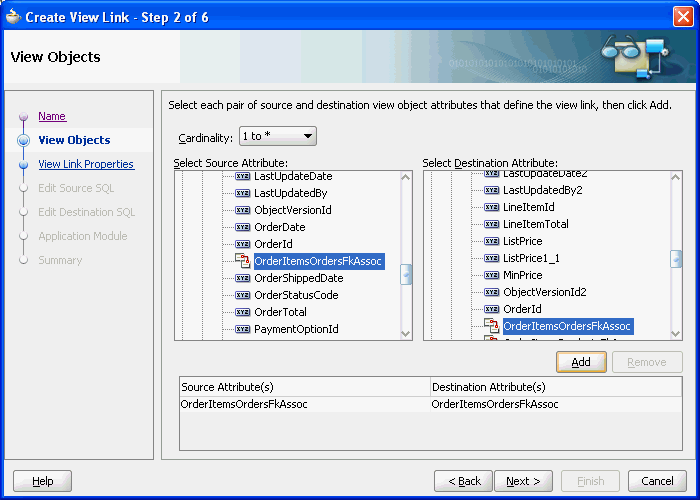700x500 pixels.
Task: Click the attribute icon beside source LastUpdatedBy
Action: click(242, 193)
